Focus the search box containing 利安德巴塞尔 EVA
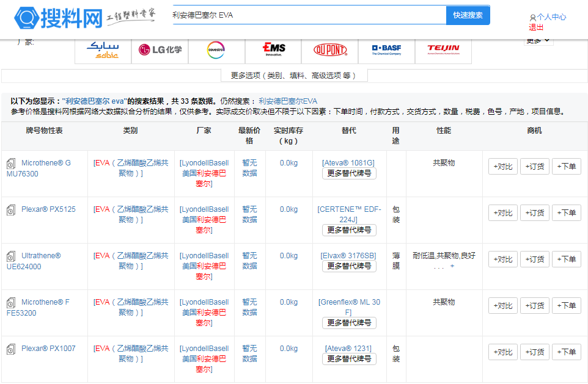 [307, 15]
